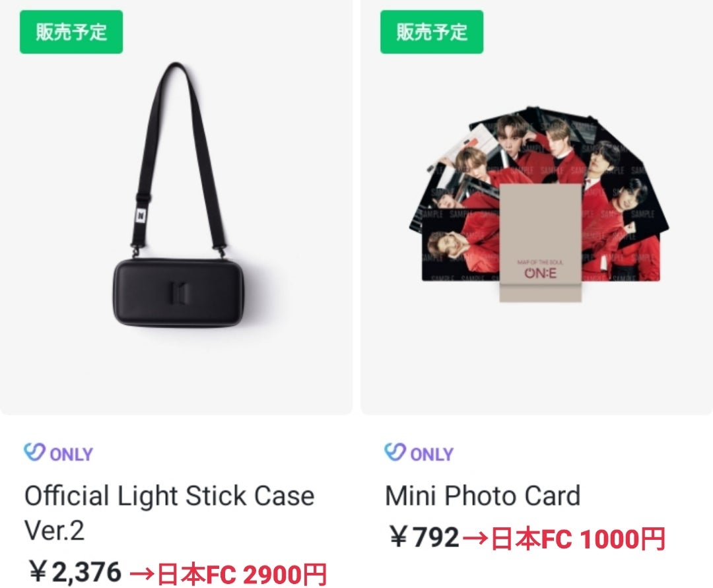Click the red 日本FC 2900円 annotation
Screen dimensions: 713x588
point(228,574)
